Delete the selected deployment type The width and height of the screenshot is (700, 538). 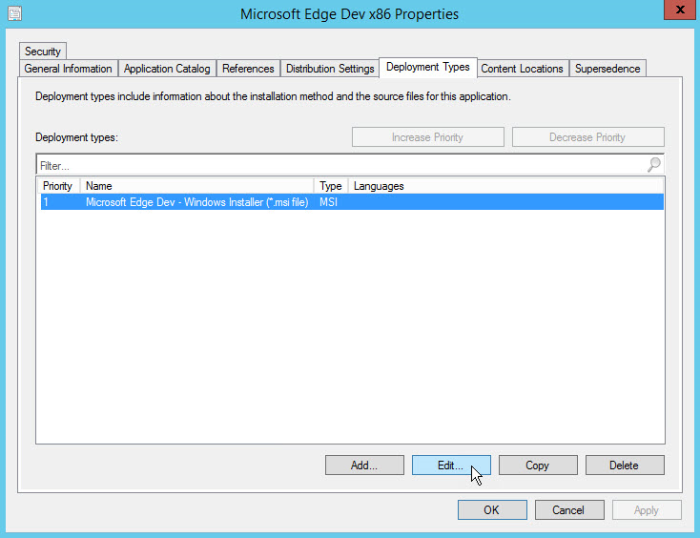pos(625,465)
